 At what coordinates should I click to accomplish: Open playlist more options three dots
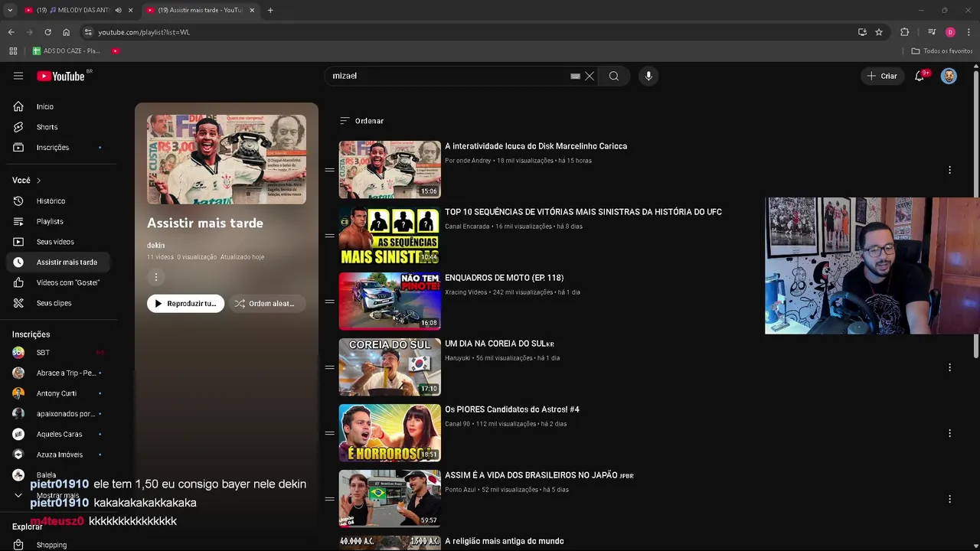(155, 277)
